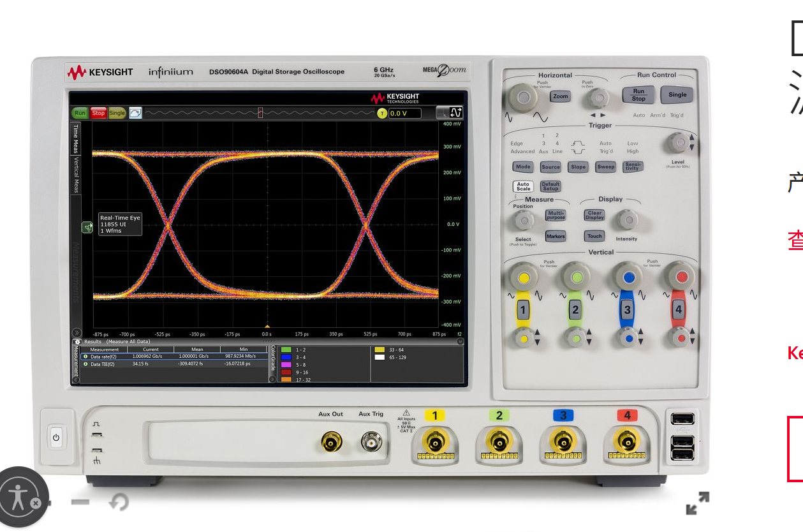Open the Vertical Meas tab
Viewport: 803px width, 532px height.
pos(75,175)
